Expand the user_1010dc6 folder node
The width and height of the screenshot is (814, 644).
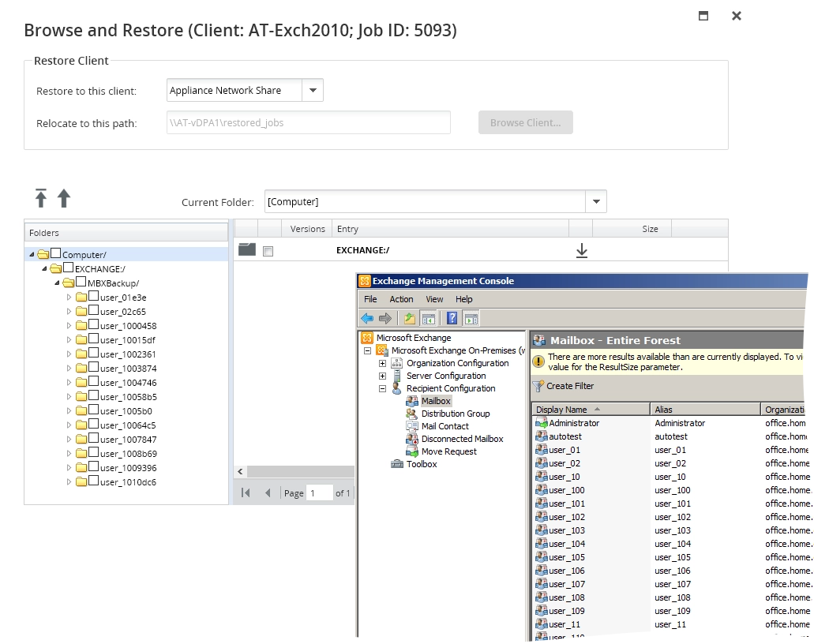69,482
